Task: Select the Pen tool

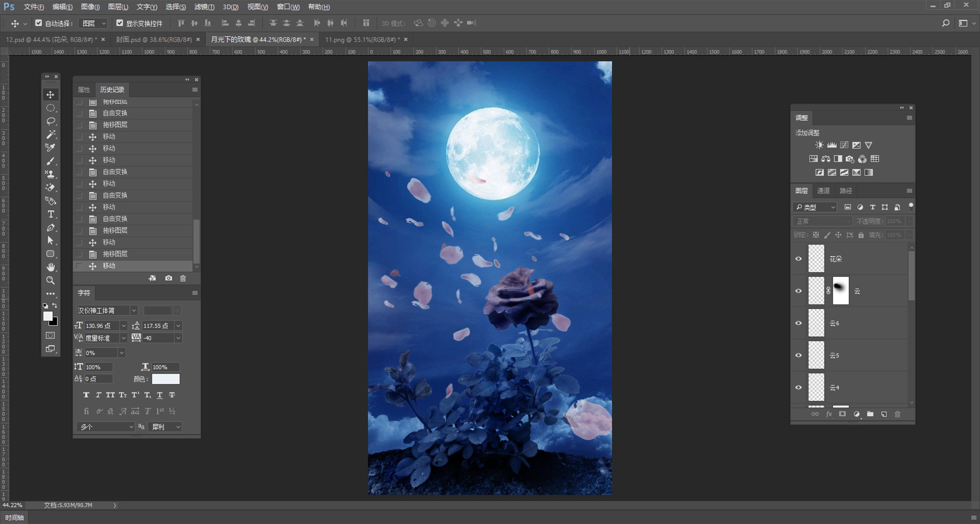Action: click(50, 228)
